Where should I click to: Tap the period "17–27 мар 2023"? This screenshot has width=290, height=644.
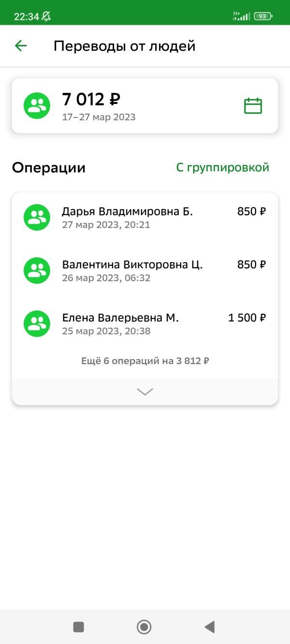click(x=99, y=117)
